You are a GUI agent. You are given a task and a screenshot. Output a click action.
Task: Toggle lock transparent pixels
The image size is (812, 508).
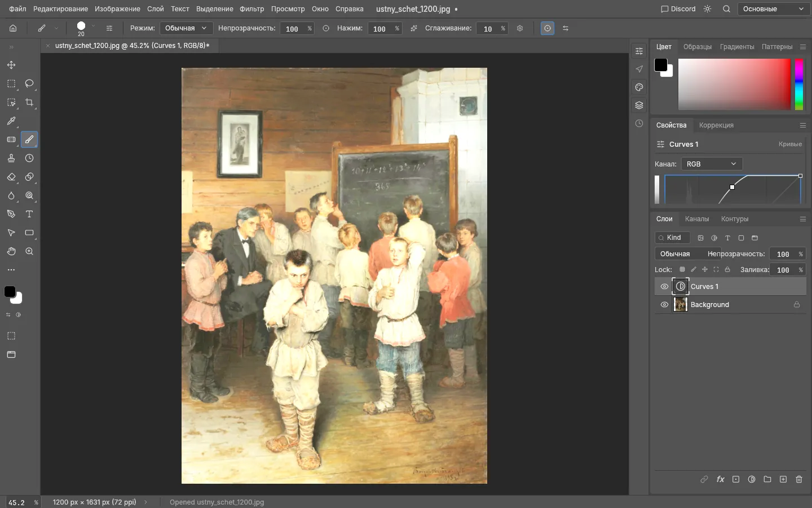[x=682, y=270]
